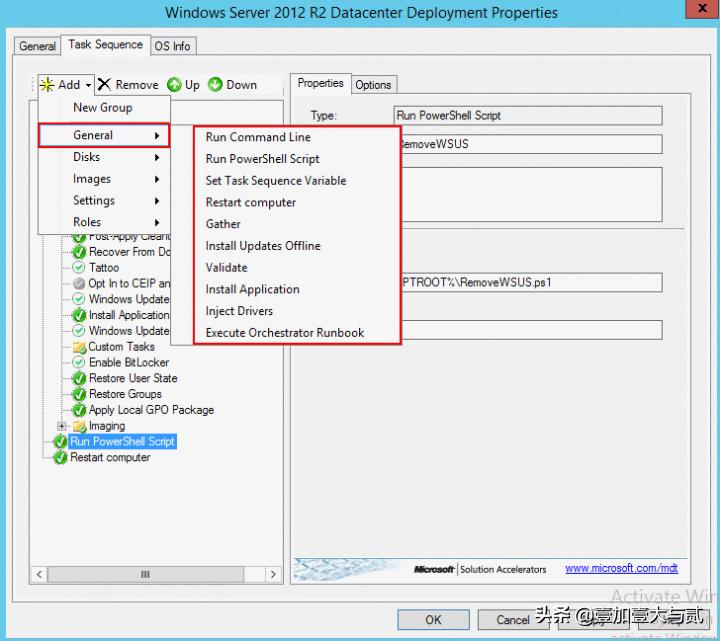
Task: Click the empty parameters field
Action: tap(531, 330)
